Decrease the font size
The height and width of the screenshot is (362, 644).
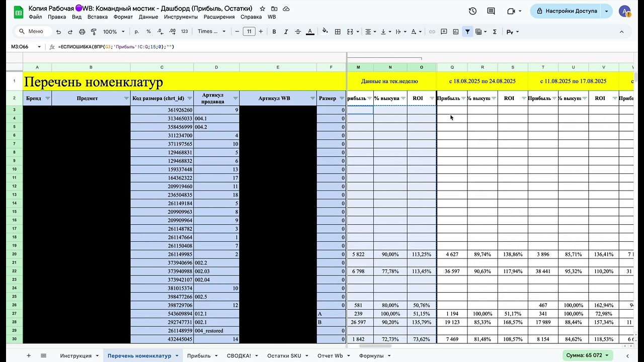click(x=237, y=32)
